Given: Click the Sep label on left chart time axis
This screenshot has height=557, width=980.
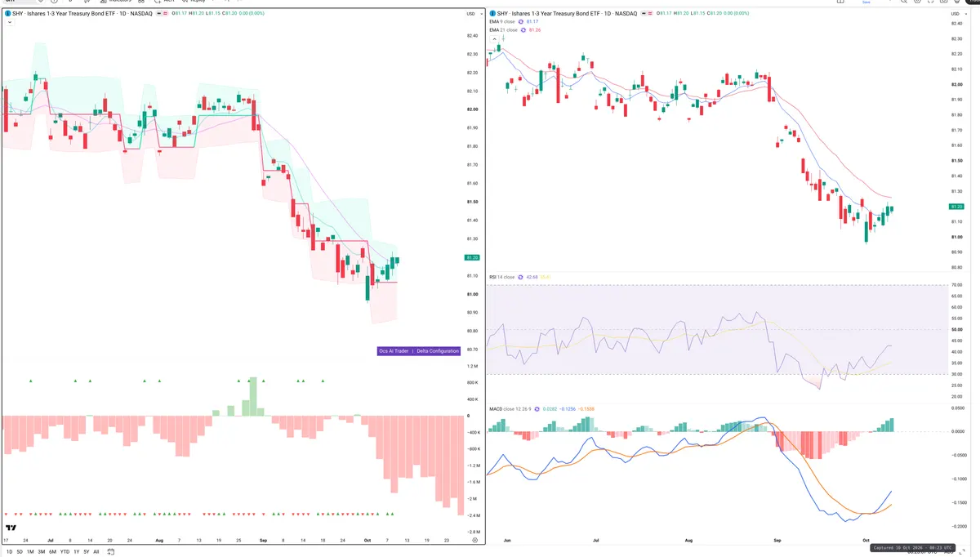Looking at the screenshot, I should click(x=263, y=541).
